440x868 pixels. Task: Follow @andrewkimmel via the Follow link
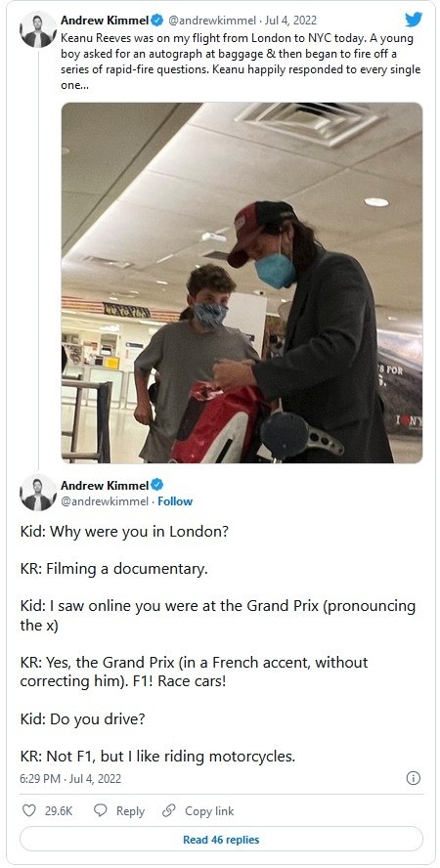click(175, 501)
